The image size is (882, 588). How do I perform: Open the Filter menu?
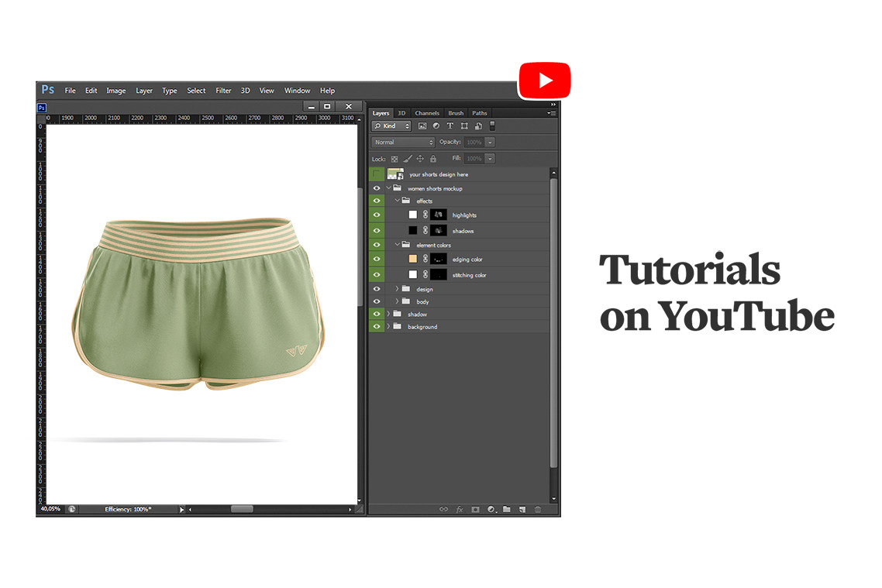pyautogui.click(x=223, y=91)
